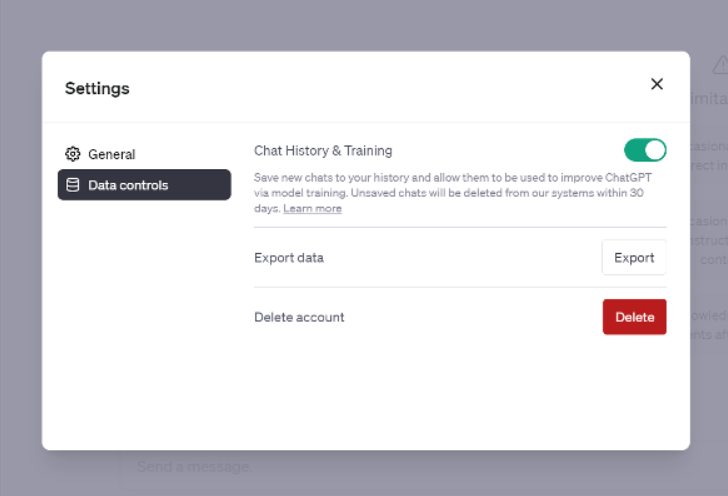Toggle the Chat History & Training switch

(x=645, y=150)
